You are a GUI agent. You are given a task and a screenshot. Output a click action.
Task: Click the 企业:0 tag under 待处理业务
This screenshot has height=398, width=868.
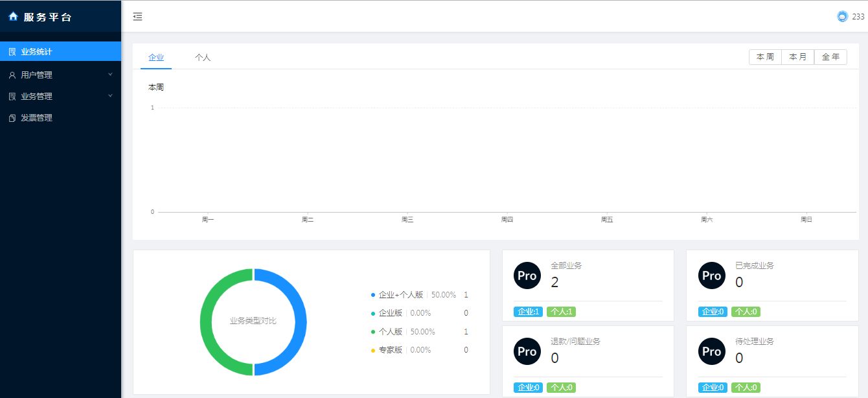pos(713,388)
